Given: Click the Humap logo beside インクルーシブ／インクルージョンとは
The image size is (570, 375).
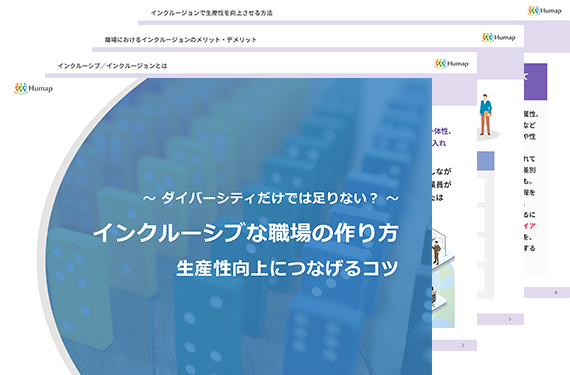Looking at the screenshot, I should click(451, 64).
